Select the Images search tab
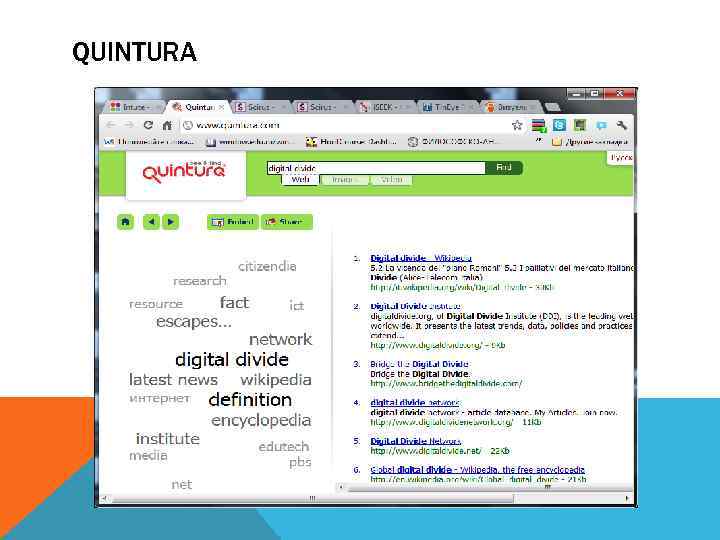Image resolution: width=720 pixels, height=540 pixels. coord(344,180)
